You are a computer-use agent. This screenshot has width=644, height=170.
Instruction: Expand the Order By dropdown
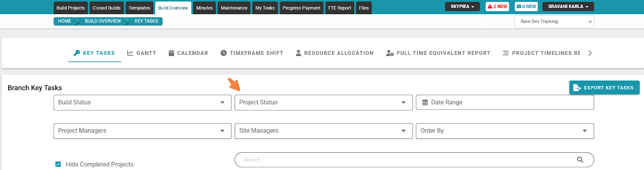click(505, 131)
